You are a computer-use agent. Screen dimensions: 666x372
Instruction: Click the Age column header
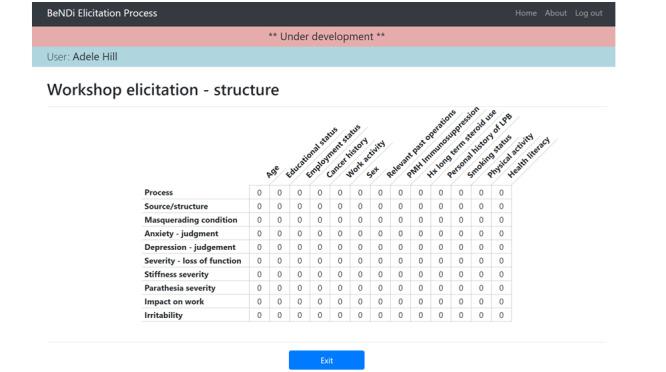point(273,171)
